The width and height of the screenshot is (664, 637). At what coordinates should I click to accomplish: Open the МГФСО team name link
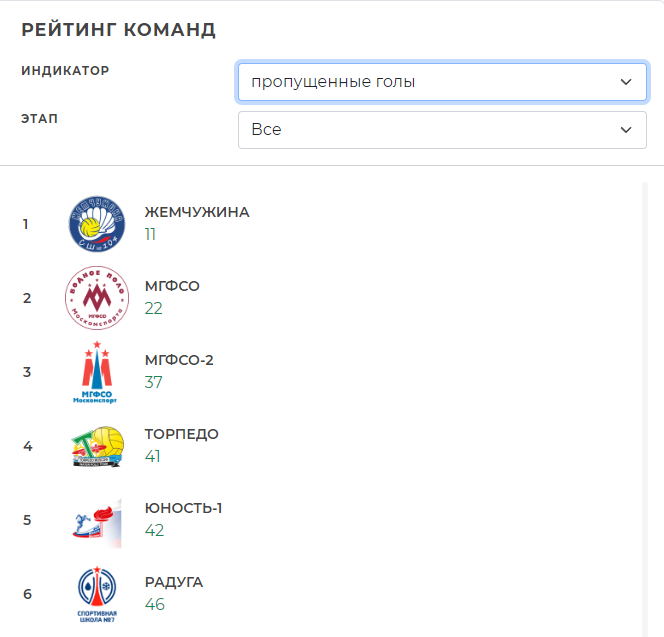tap(172, 286)
